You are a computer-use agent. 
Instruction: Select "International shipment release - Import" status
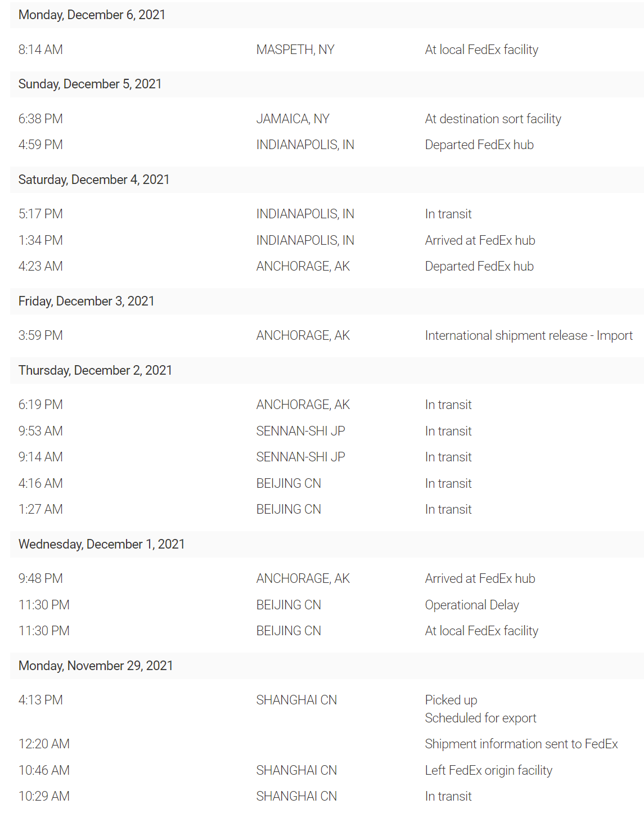point(529,335)
